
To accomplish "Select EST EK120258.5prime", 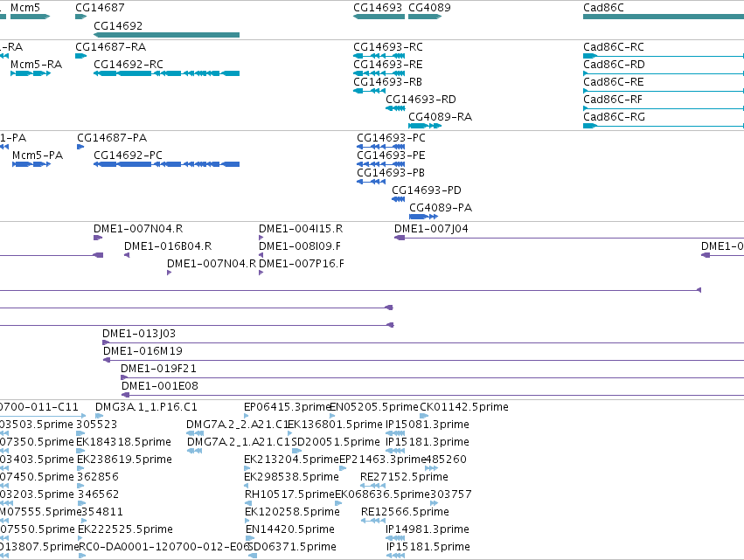I will tap(247, 521).
